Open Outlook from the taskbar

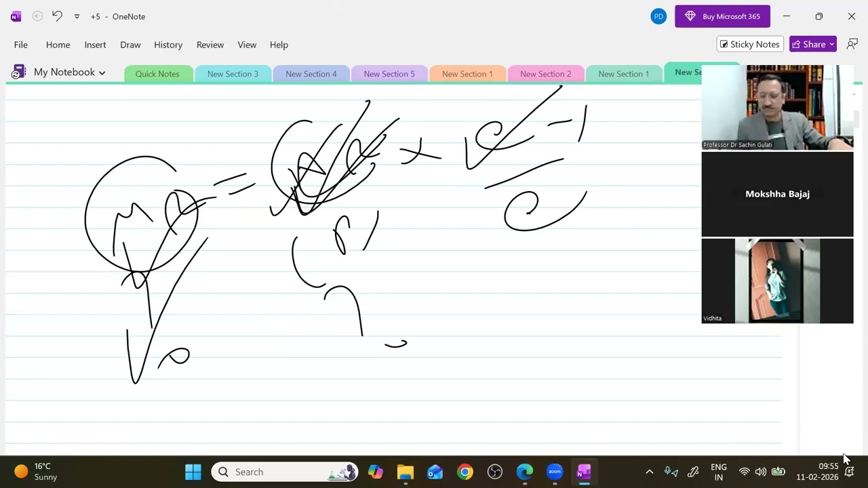435,472
